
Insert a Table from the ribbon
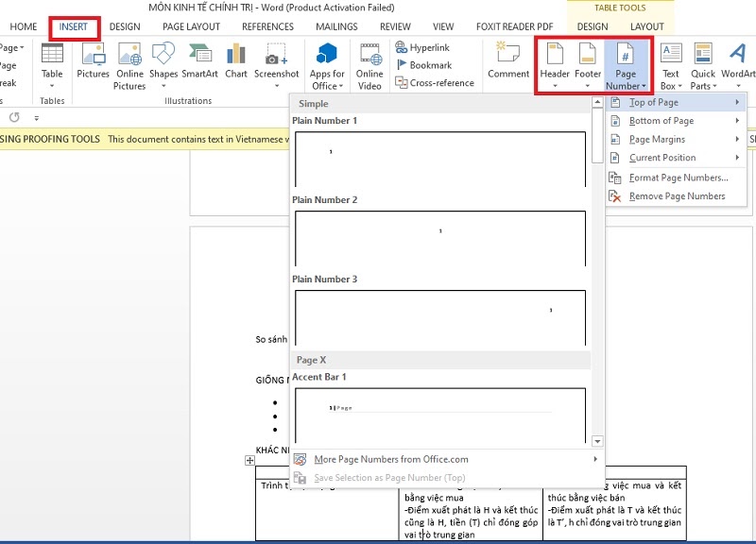coord(52,65)
